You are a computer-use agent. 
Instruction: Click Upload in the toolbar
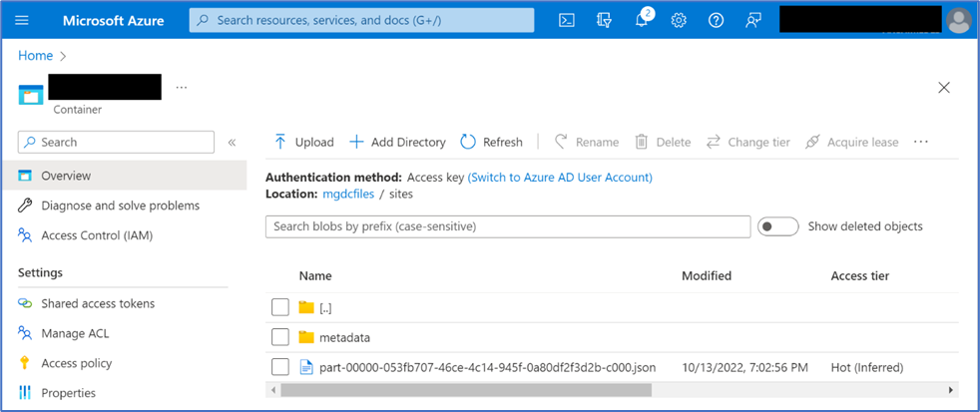coord(303,143)
